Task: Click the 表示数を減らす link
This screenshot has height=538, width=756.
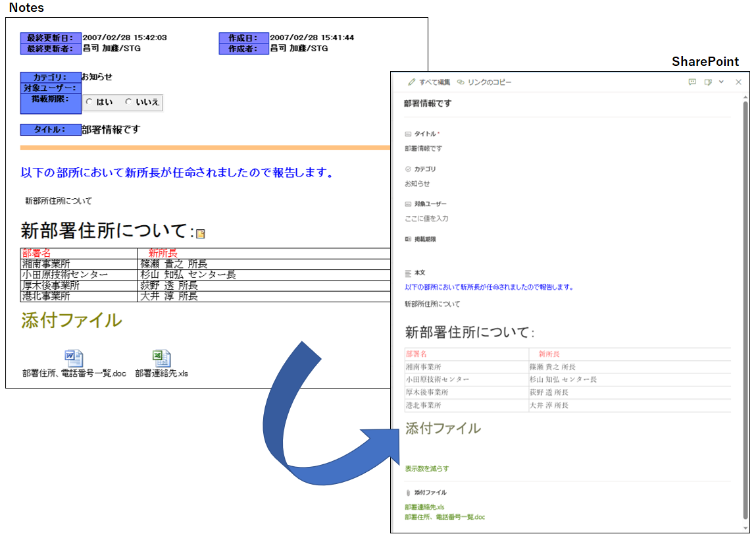Action: click(427, 468)
